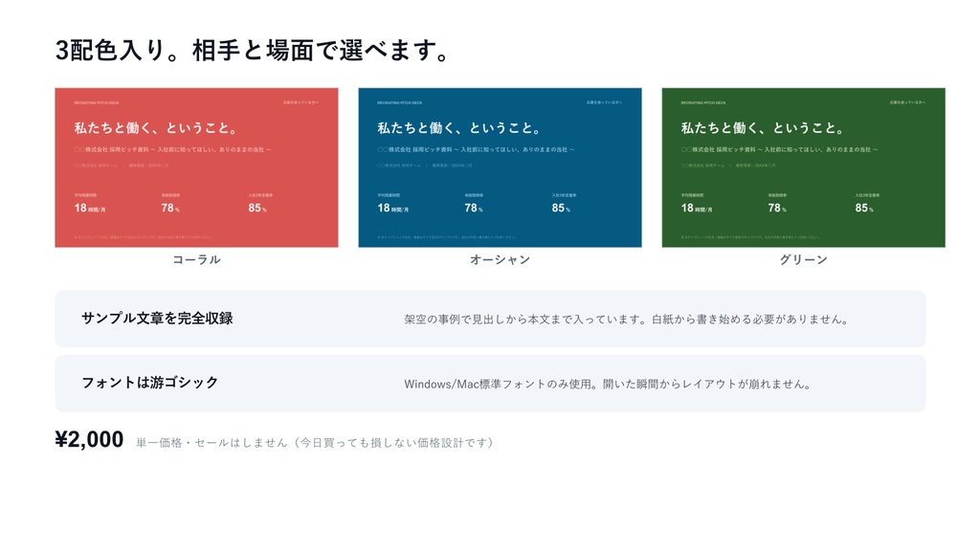Click the description beginning Windows/Mac標準フォント

(608, 384)
